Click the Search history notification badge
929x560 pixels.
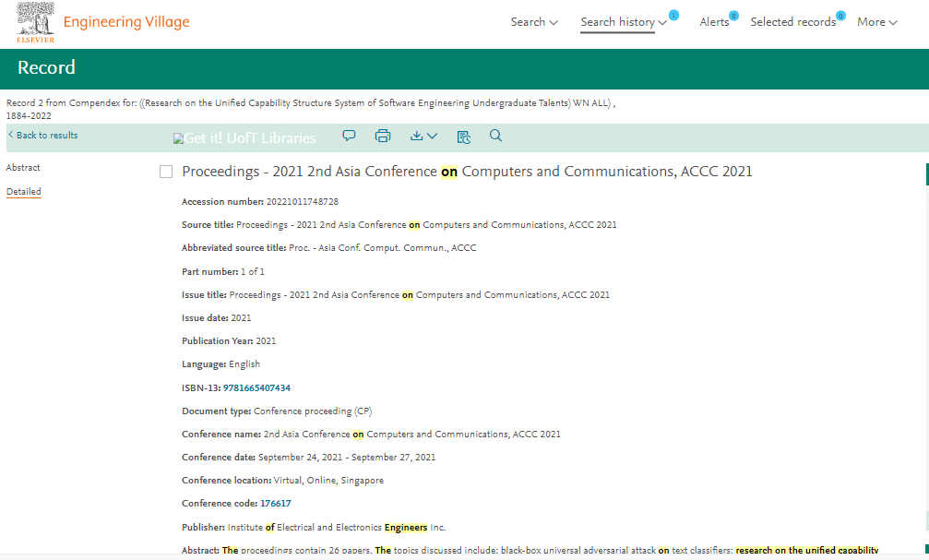pos(673,15)
